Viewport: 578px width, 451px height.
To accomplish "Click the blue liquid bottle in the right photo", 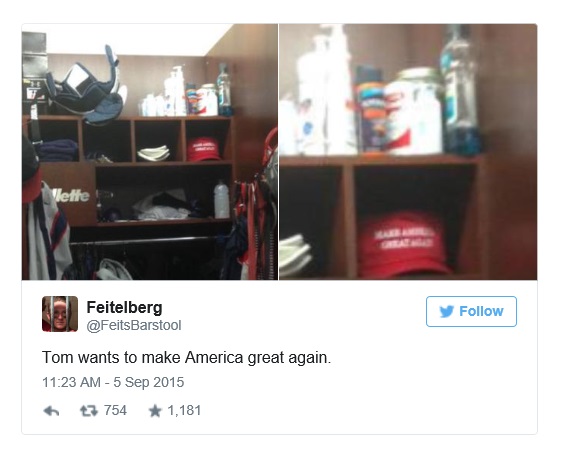I will (x=461, y=90).
